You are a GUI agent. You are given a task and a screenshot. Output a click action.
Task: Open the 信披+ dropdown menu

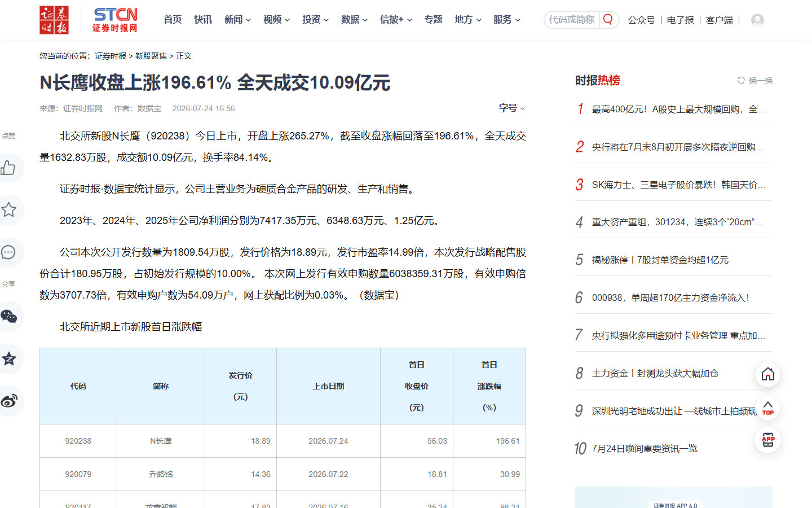396,19
